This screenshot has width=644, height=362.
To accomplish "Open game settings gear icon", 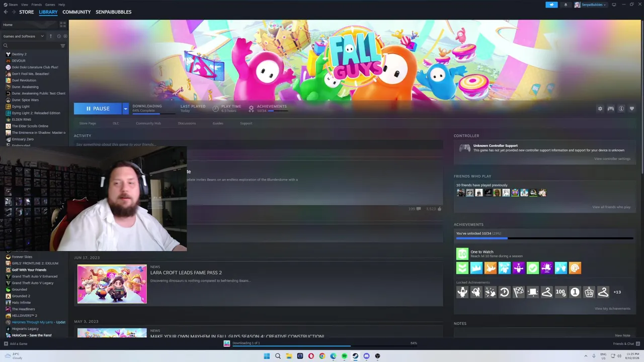I will (600, 109).
